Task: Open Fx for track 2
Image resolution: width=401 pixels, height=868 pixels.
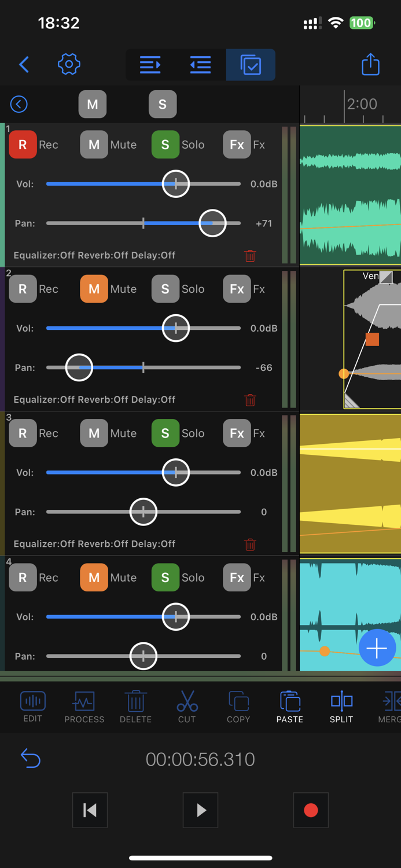Action: [237, 289]
